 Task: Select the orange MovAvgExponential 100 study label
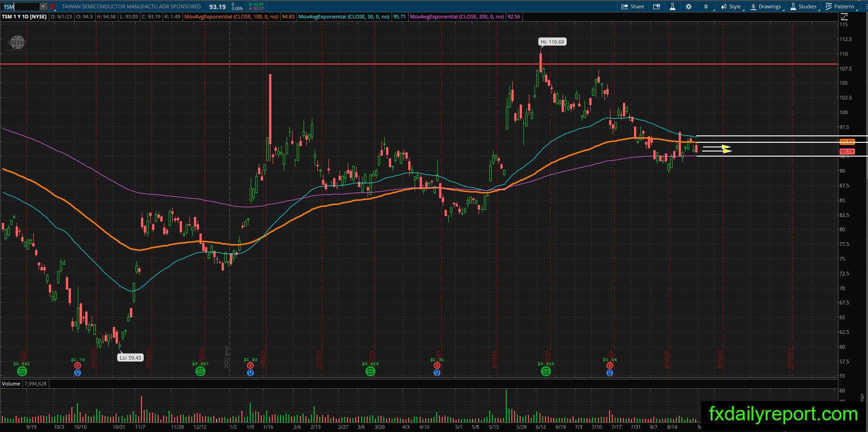[x=231, y=17]
